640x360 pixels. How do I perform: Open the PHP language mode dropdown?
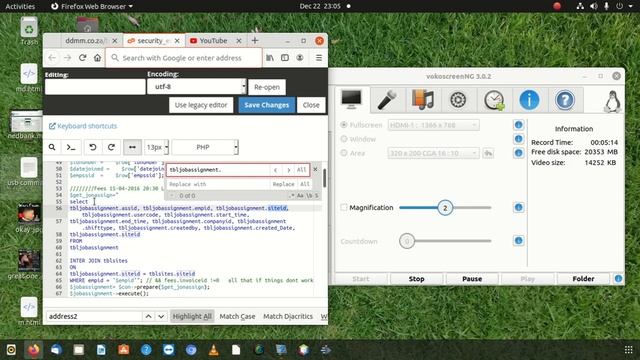205,147
